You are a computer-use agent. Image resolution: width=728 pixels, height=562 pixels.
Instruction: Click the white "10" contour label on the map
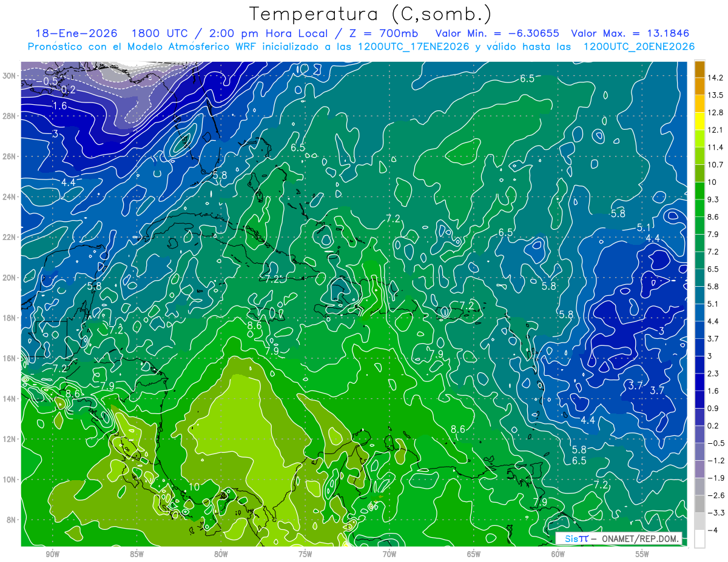194,486
